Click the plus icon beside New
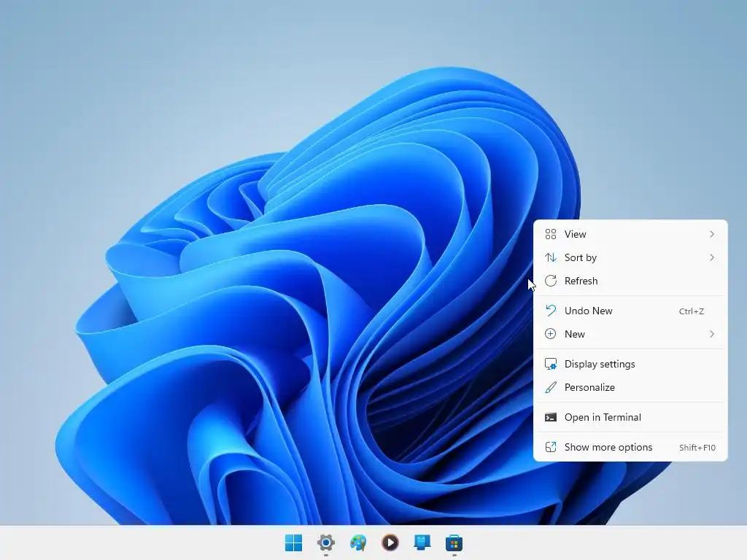 [x=551, y=334]
